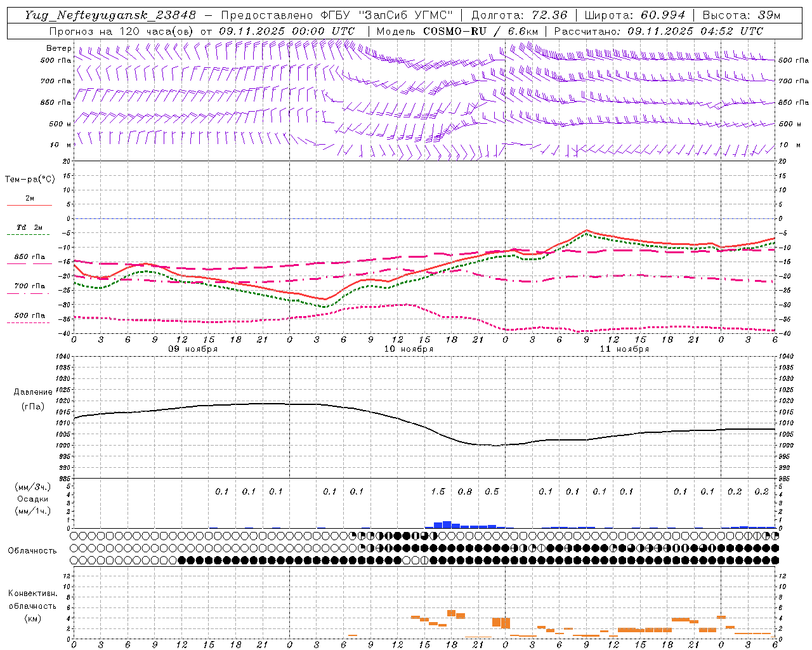This screenshot has height=650, width=812.
Task: Click the longitude value Долгота: 72.36
Action: (x=520, y=15)
